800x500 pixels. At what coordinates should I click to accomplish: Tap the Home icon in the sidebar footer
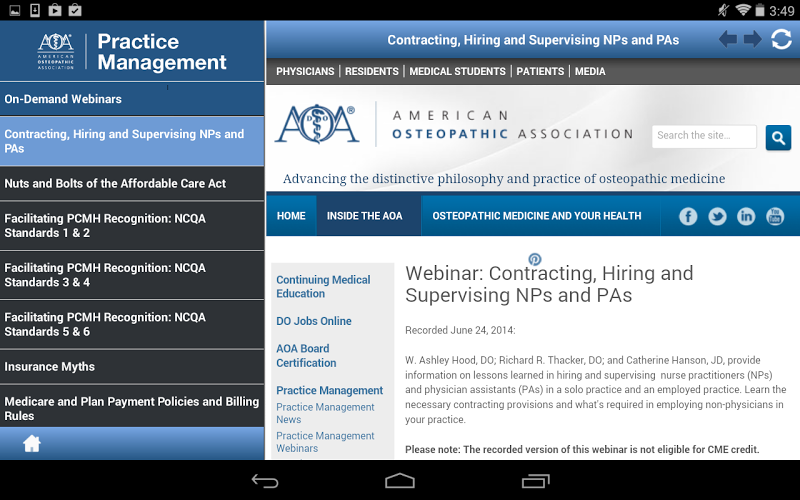32,443
